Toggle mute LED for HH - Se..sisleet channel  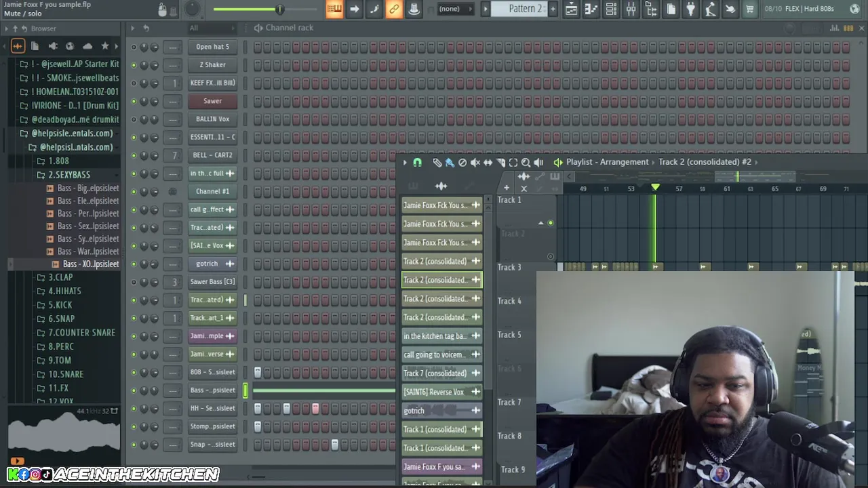pyautogui.click(x=134, y=408)
